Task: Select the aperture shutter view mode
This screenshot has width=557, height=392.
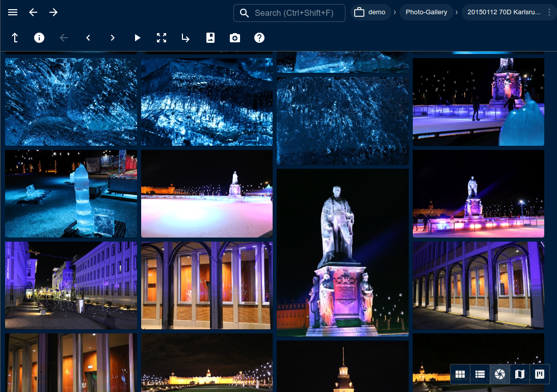Action: pyautogui.click(x=500, y=375)
